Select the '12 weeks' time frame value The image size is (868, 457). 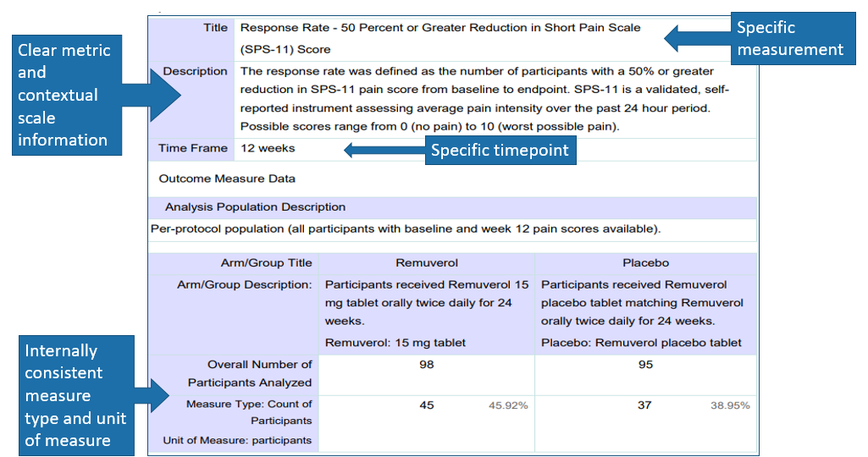coord(268,148)
